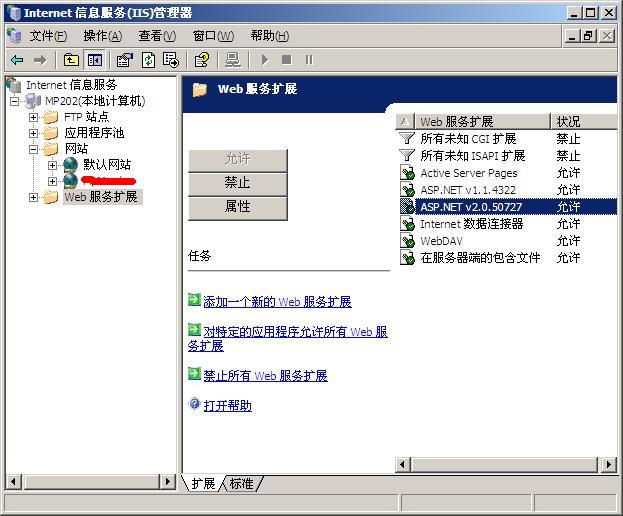Click the Up one level folder icon
This screenshot has height=516, width=623.
point(72,60)
